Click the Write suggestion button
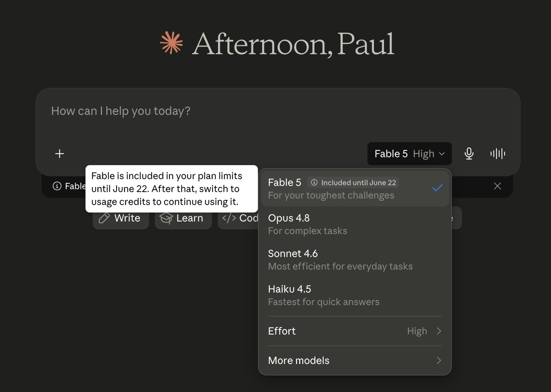 coord(121,218)
